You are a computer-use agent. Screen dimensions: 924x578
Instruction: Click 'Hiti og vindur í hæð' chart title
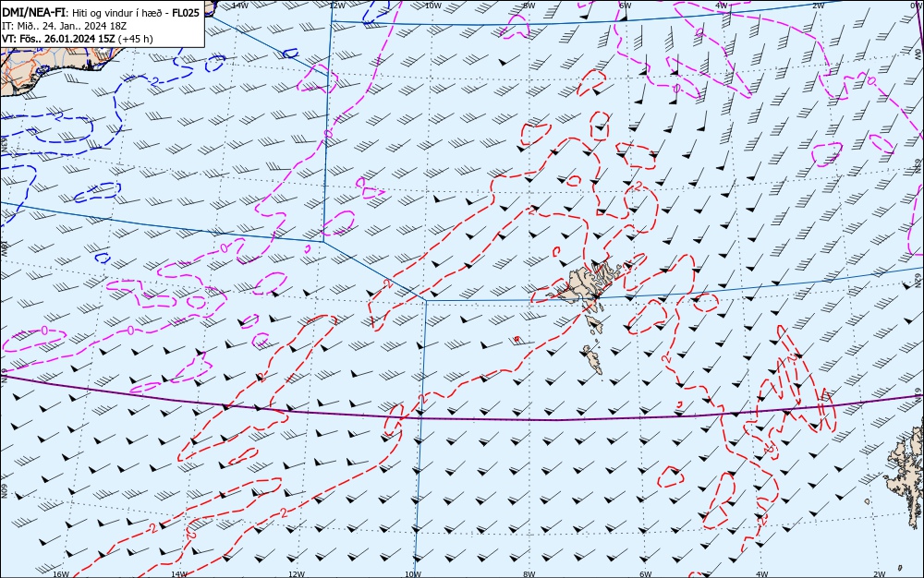pyautogui.click(x=118, y=12)
